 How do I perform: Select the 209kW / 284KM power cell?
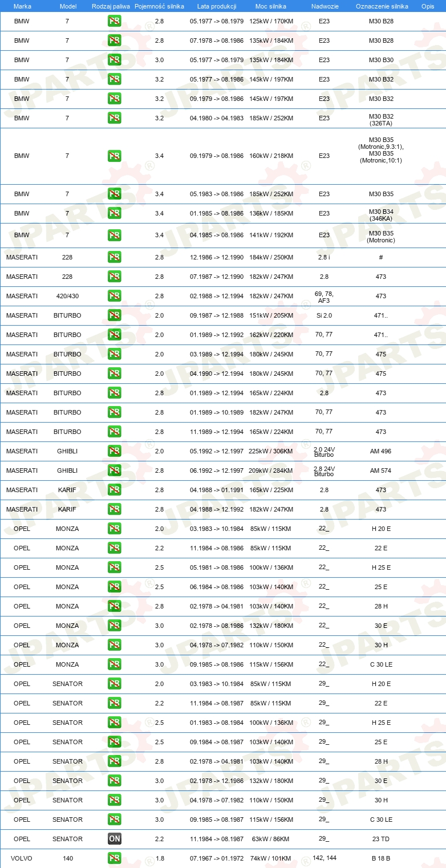click(x=270, y=470)
